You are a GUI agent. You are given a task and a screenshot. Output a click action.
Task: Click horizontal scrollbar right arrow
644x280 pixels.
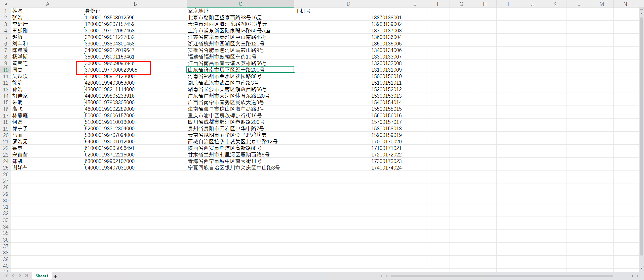point(632,276)
